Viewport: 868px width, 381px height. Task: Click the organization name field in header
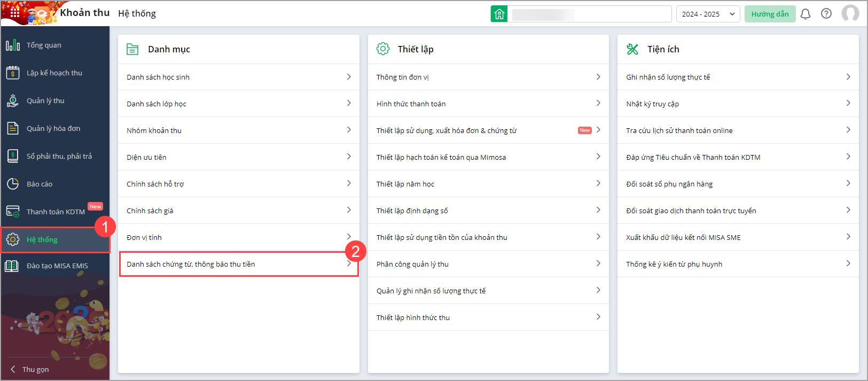[x=589, y=14]
